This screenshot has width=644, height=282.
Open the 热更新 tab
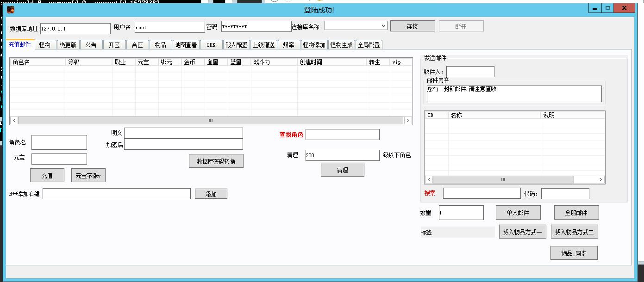click(68, 45)
